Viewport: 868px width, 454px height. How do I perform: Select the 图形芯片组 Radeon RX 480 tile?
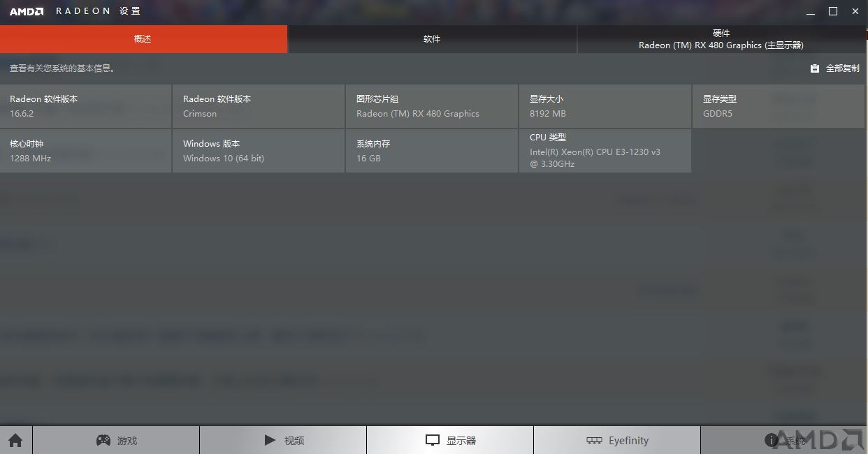[432, 106]
